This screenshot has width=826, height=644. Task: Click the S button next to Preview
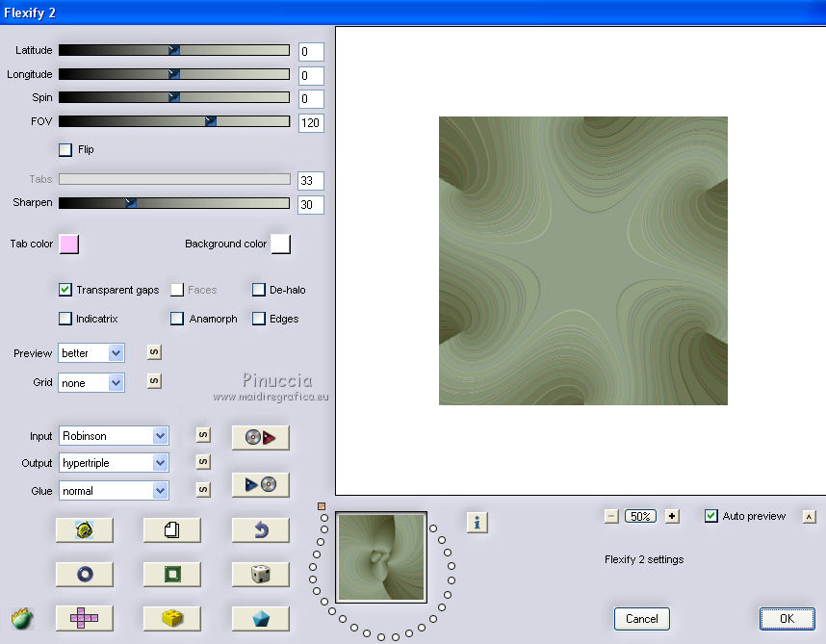(154, 351)
